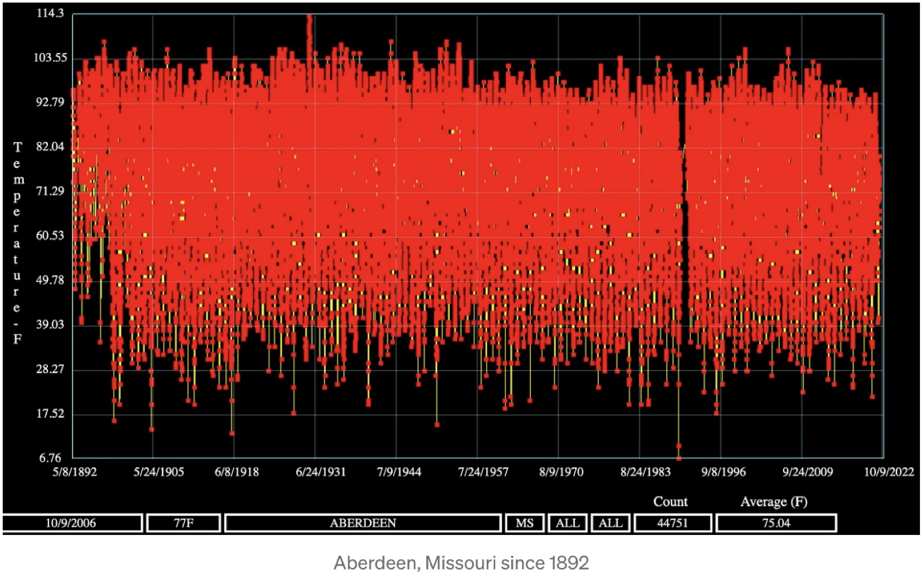
Task: Click the caption Aberdeen, Missouri since 1892
Action: [x=461, y=563]
